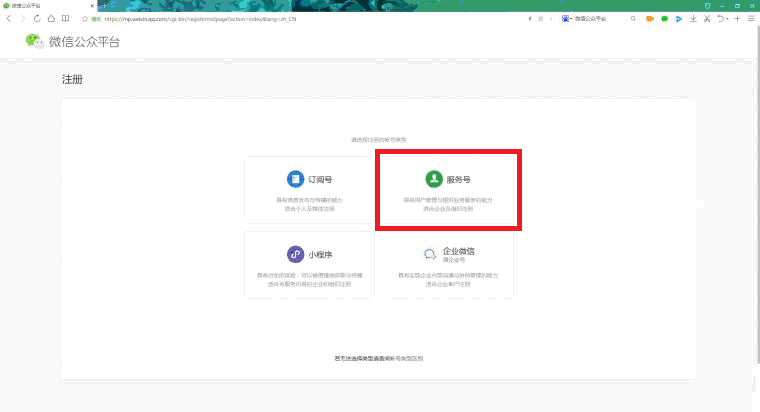Click the grid icon in address bar

point(540,19)
